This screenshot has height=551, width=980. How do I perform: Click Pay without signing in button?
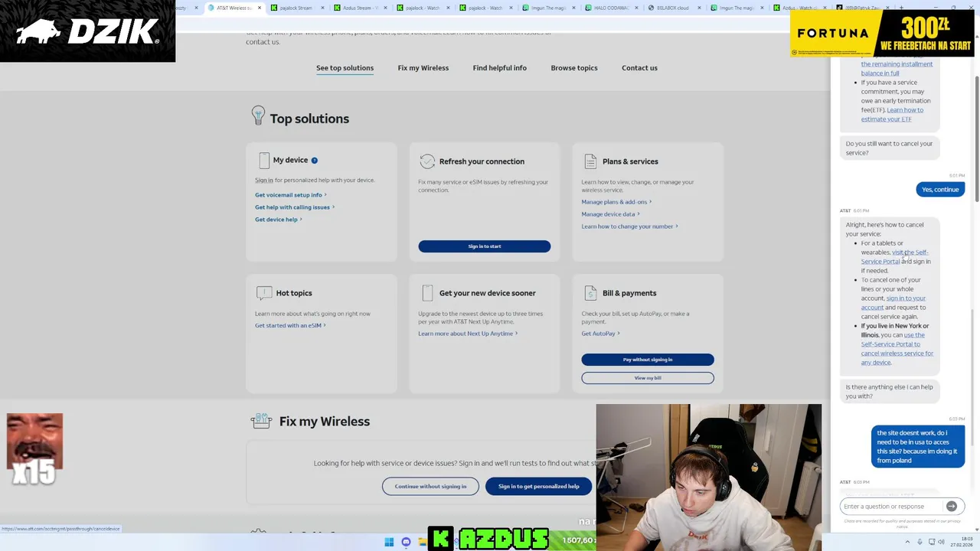(648, 360)
